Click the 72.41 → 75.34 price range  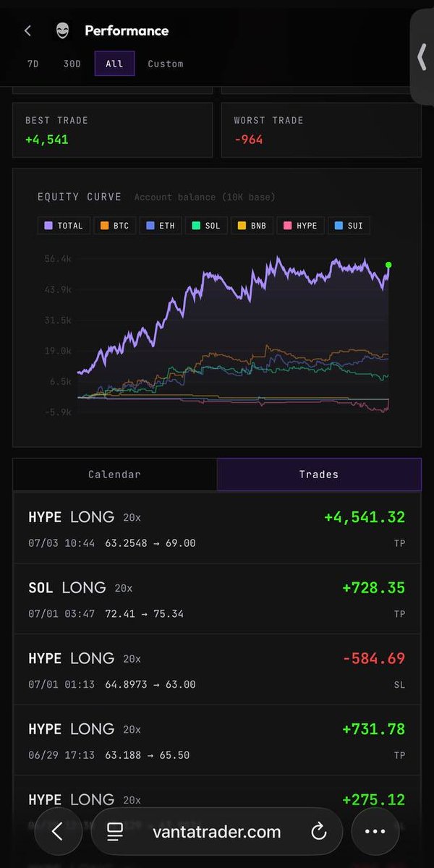[144, 614]
